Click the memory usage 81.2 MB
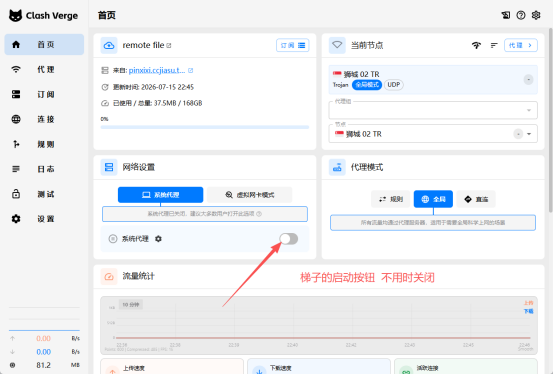This screenshot has height=375, width=554. tap(44, 365)
